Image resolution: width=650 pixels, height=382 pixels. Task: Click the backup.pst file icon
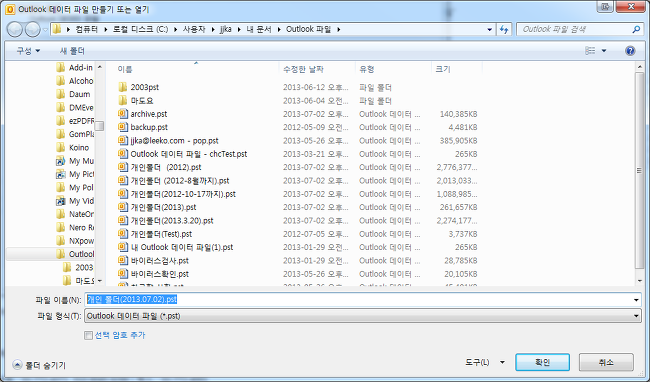[123, 127]
